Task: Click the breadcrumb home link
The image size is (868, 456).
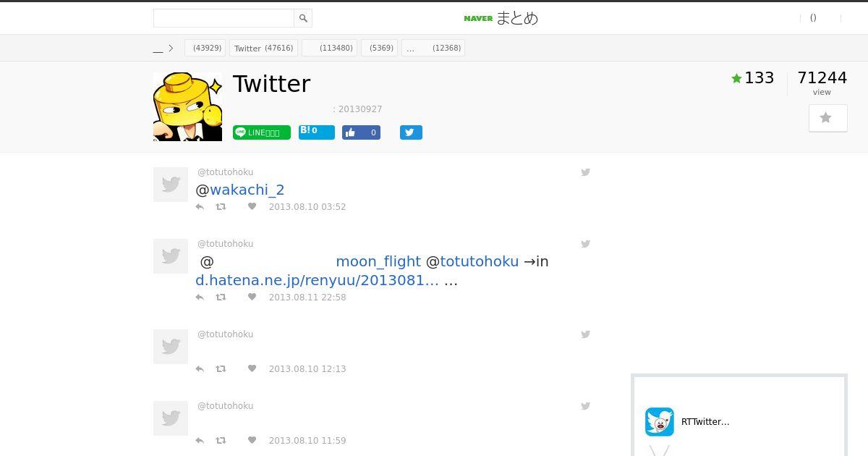Action: pyautogui.click(x=158, y=48)
